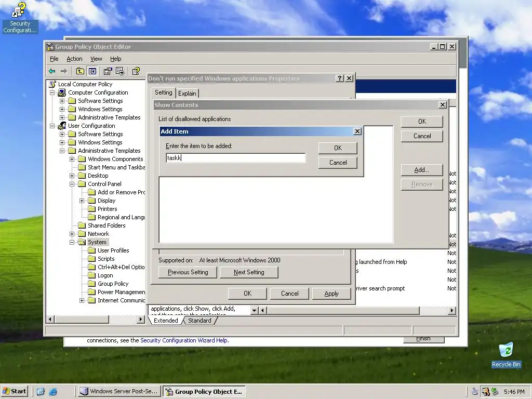Click the Computer Configuration node icon
532x399 pixels.
[62, 92]
